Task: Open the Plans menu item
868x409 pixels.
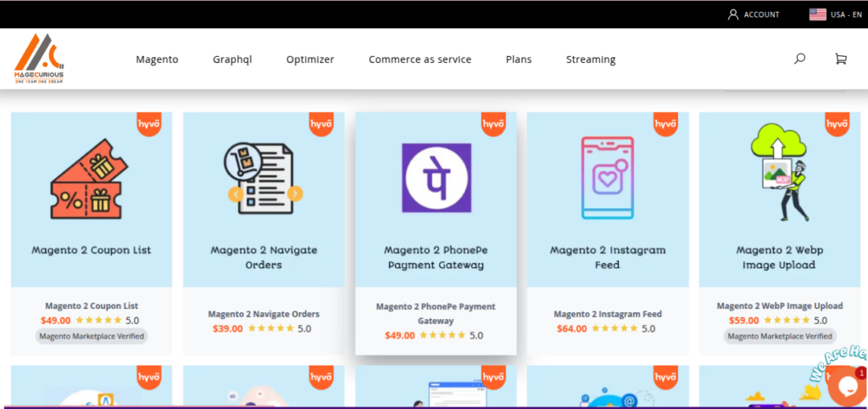Action: coord(519,59)
